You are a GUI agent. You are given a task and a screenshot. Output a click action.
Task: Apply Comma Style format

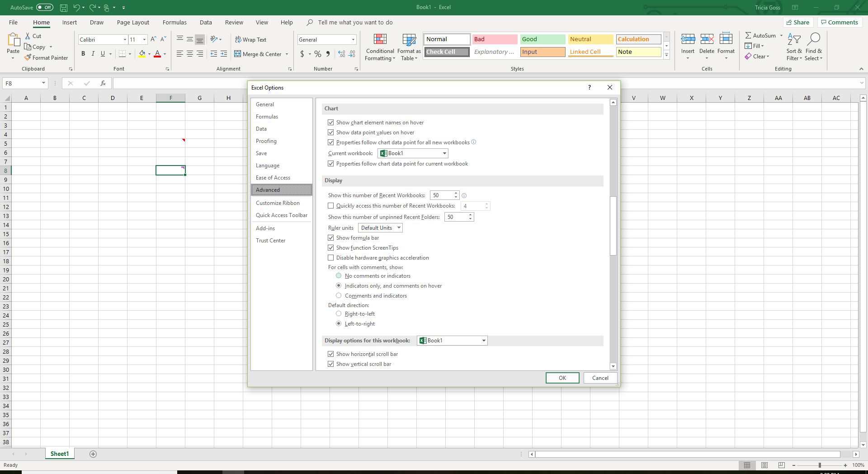point(328,54)
